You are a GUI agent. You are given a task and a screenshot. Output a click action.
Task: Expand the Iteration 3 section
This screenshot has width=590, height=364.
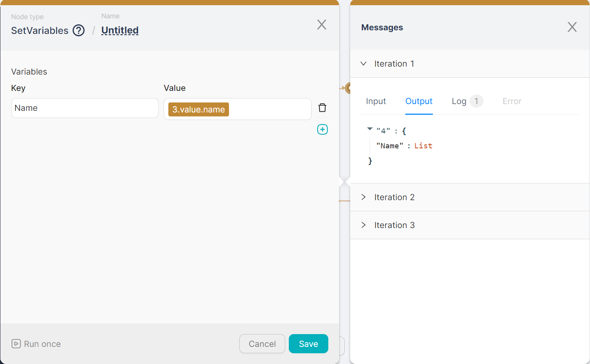pos(363,225)
